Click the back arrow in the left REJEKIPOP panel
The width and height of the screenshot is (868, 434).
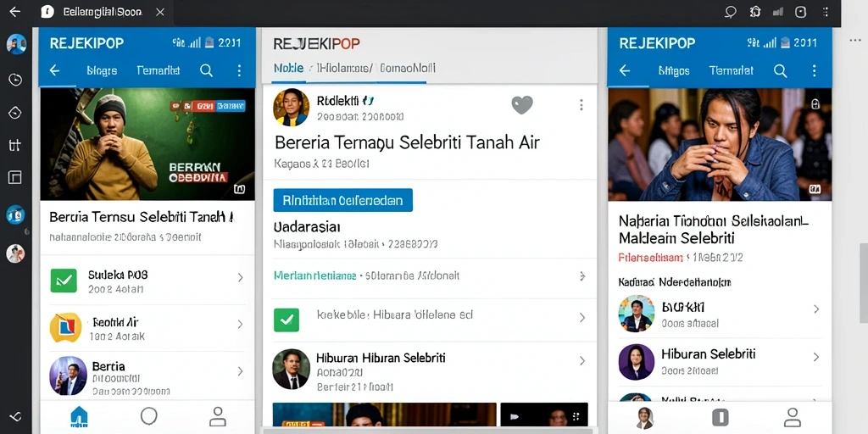[55, 70]
